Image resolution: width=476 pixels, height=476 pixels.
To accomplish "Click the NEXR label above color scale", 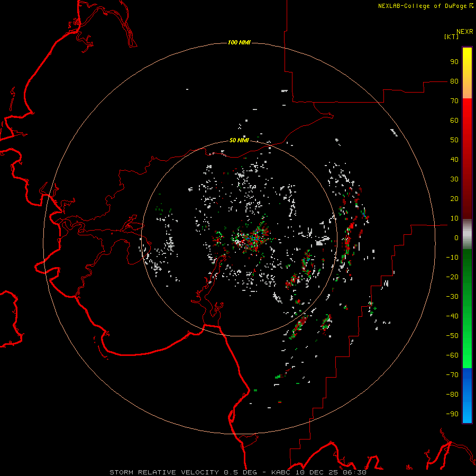I will (x=465, y=32).
